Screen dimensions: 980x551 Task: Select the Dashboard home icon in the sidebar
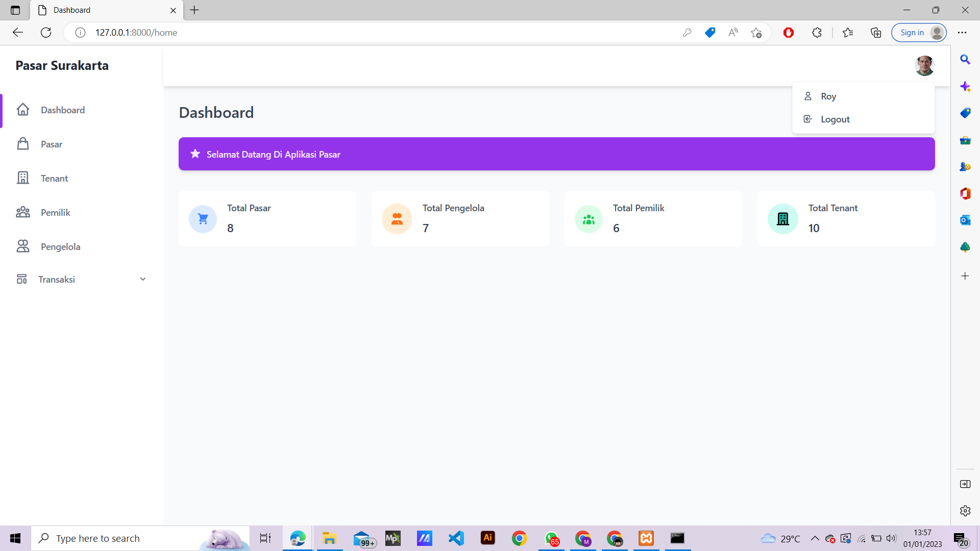coord(23,110)
